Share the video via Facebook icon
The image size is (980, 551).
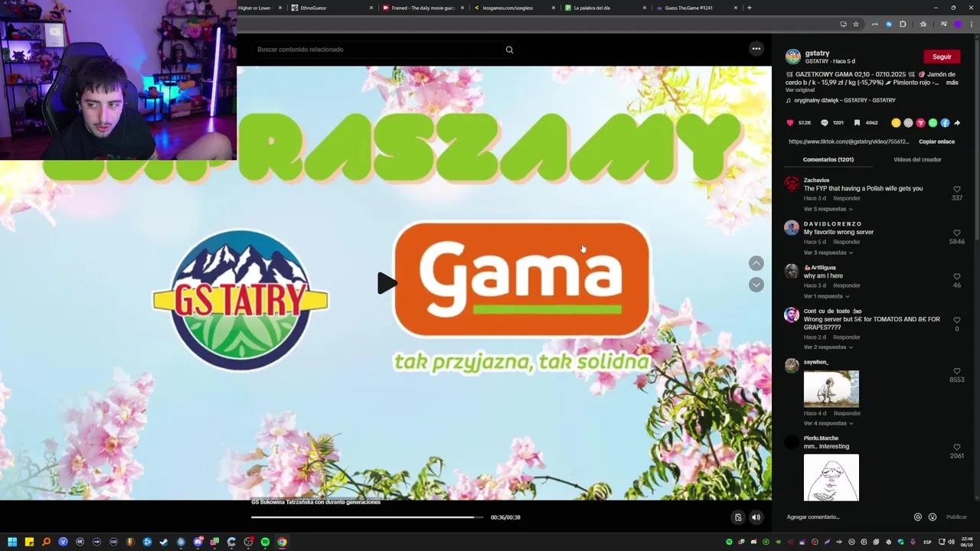[x=945, y=122]
